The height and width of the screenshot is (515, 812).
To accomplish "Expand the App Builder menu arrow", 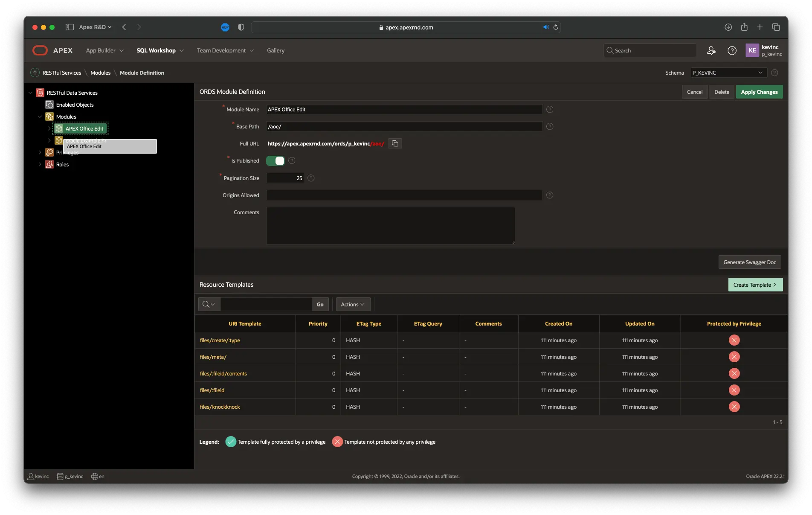I will [122, 50].
